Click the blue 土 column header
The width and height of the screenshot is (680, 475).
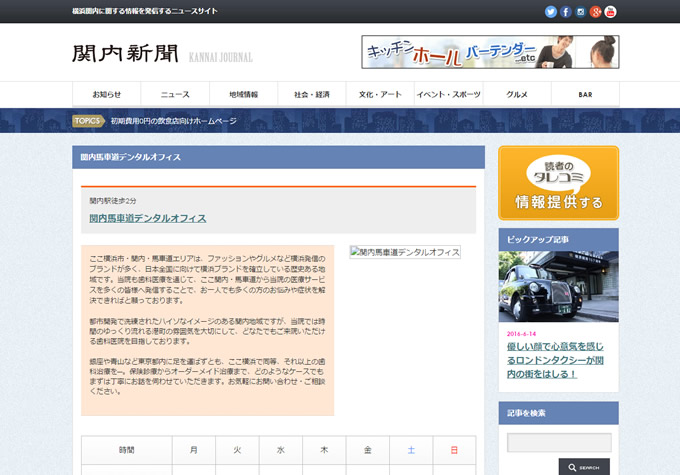click(411, 450)
